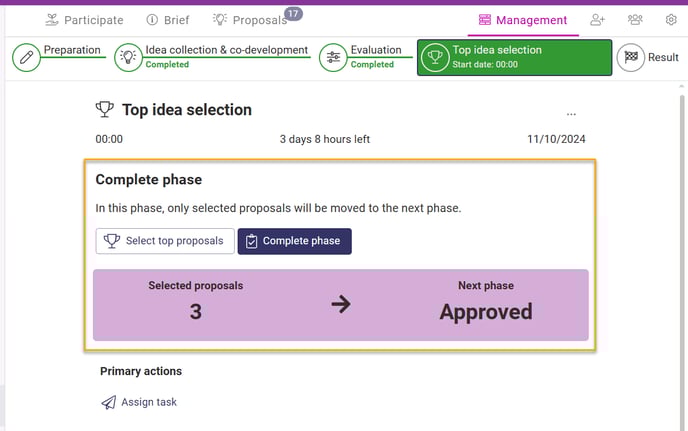Click the Top idea selection trophy icon
Image resolution: width=688 pixels, height=431 pixels.
tap(435, 57)
